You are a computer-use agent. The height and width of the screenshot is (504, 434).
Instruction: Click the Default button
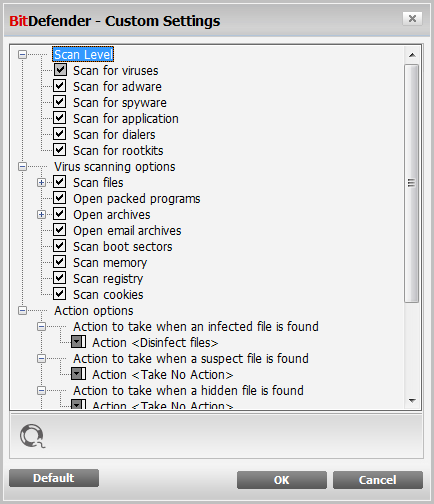54,478
